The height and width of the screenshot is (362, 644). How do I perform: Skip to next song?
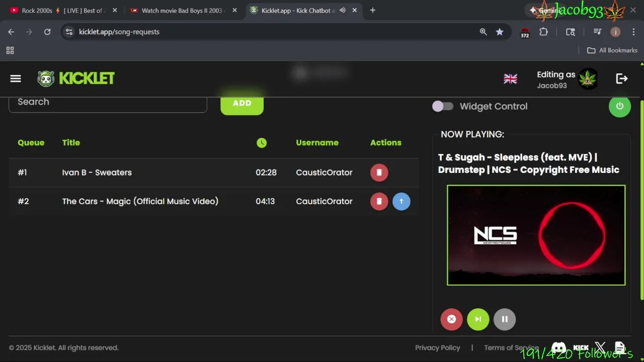(478, 319)
